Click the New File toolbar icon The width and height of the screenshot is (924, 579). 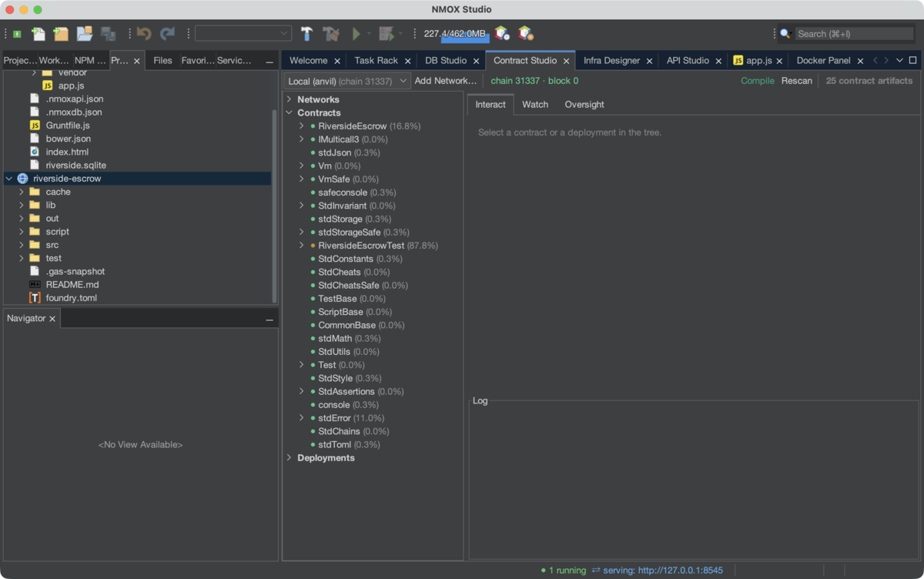coord(38,34)
